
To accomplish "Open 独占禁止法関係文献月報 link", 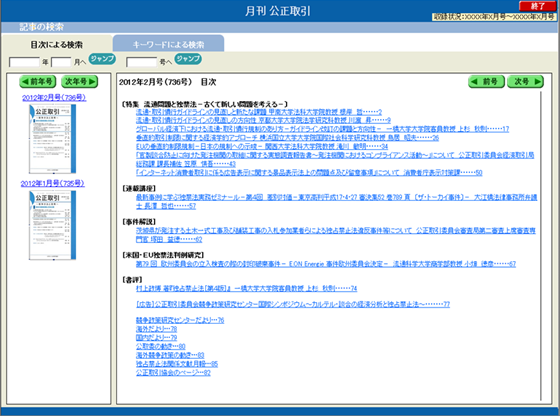I will pos(177,364).
